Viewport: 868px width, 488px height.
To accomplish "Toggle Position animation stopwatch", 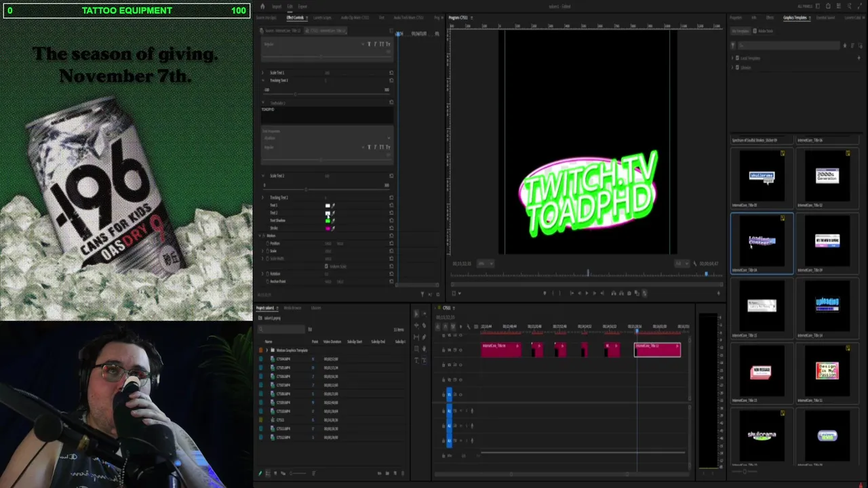I will pos(268,243).
